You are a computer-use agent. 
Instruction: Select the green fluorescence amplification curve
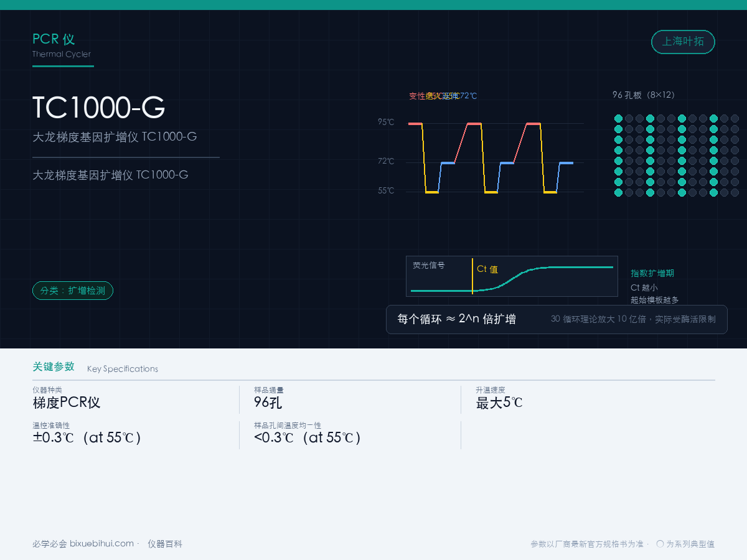(x=512, y=278)
